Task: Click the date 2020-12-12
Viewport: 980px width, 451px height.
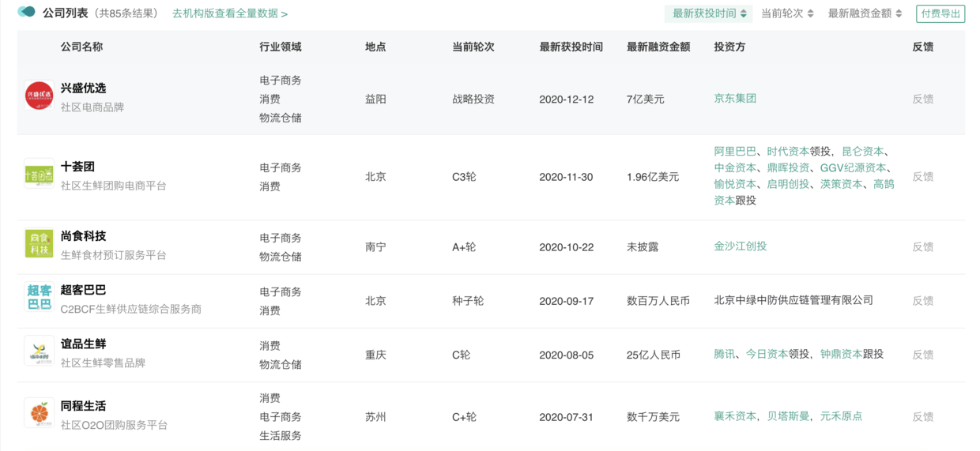Action: pyautogui.click(x=567, y=100)
